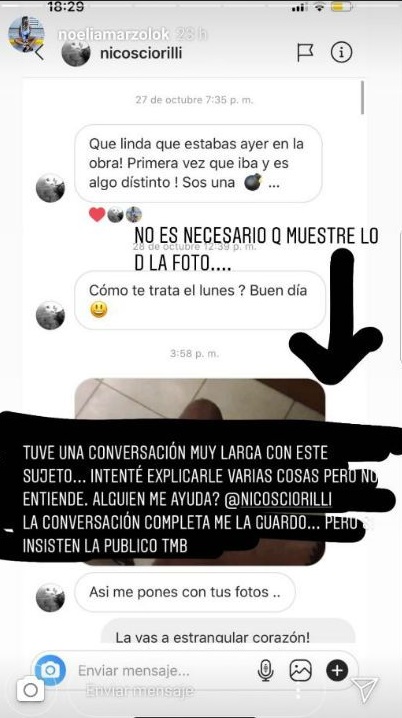The image size is (402, 718).
Task: Tap the Asi me pones con tus fotos message
Action: [185, 592]
